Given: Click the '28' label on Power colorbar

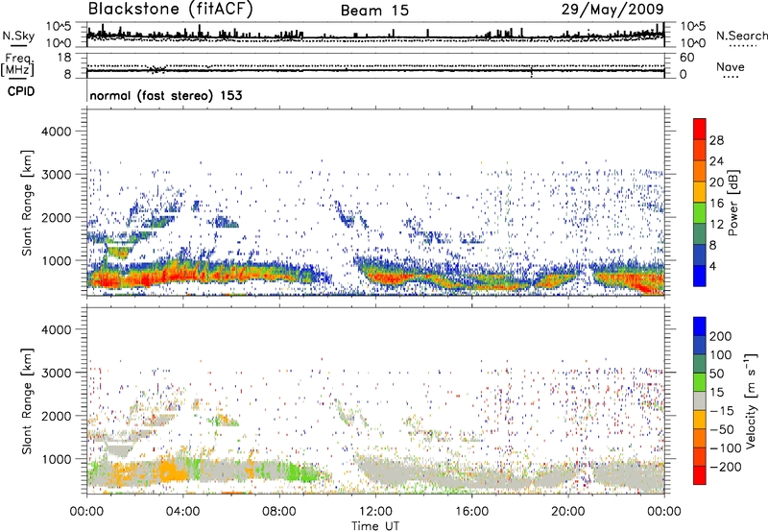Looking at the screenshot, I should coord(716,140).
